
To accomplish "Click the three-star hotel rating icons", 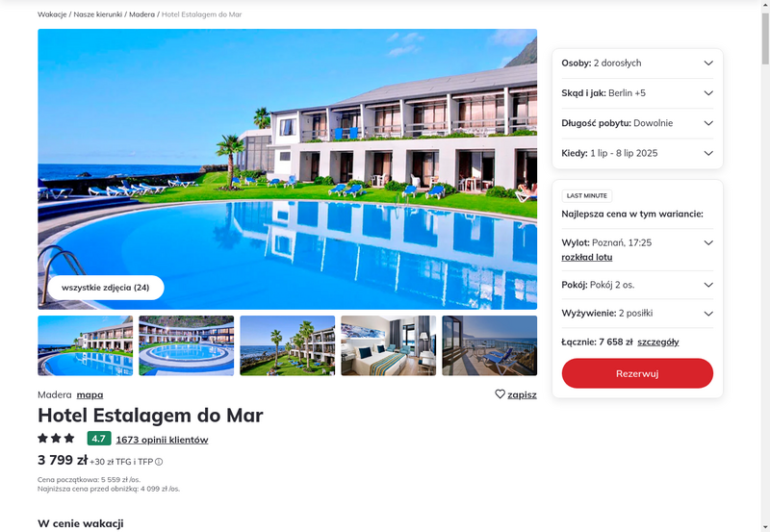I will coord(56,438).
